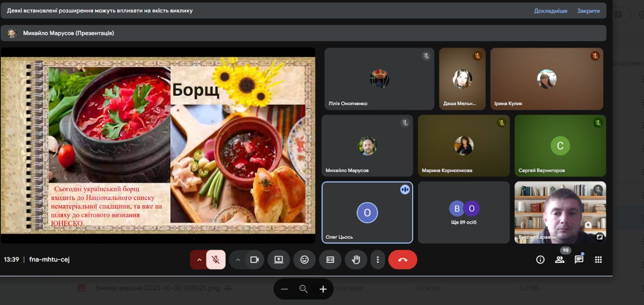
Task: Expand camera options chevron
Action: click(238, 260)
